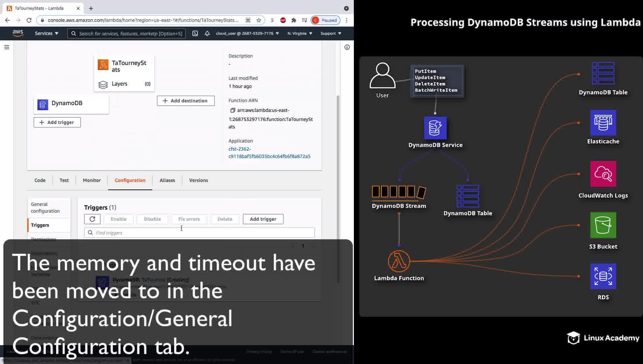Copy the Function ARN with copy icon
Image resolution: width=643 pixels, height=364 pixels.
(x=233, y=110)
